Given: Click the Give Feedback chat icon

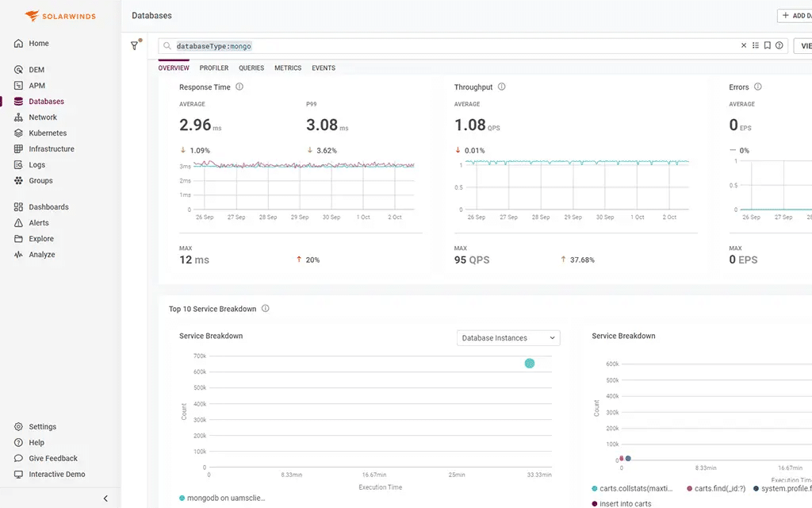Looking at the screenshot, I should click(19, 458).
